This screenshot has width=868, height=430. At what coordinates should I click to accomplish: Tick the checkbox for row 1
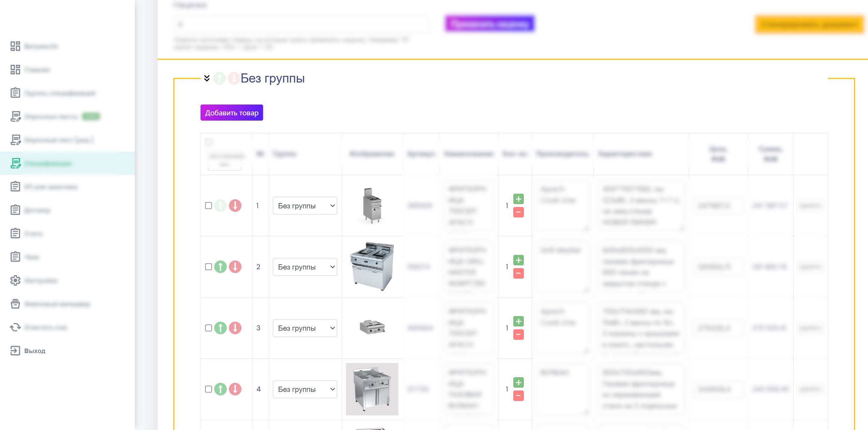tap(209, 206)
